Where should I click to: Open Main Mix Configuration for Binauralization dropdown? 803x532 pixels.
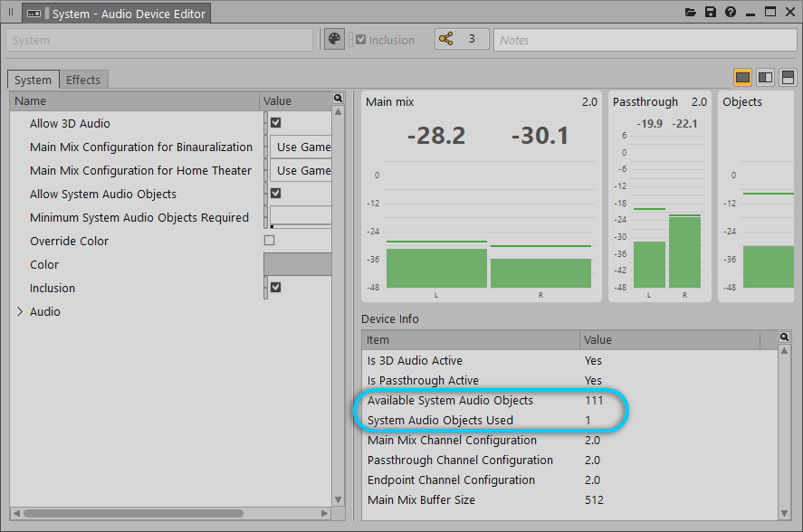pos(301,147)
